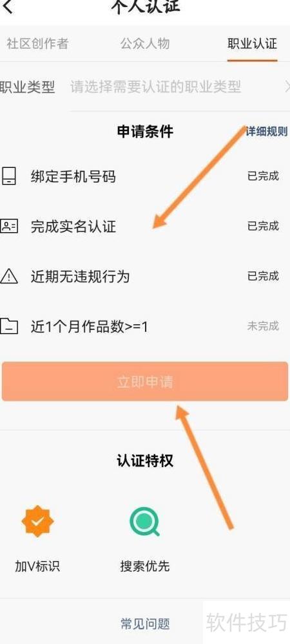The height and width of the screenshot is (644, 290).
Task: Tap the ID card icon beside 完成实名认证
Action: [x=8, y=226]
